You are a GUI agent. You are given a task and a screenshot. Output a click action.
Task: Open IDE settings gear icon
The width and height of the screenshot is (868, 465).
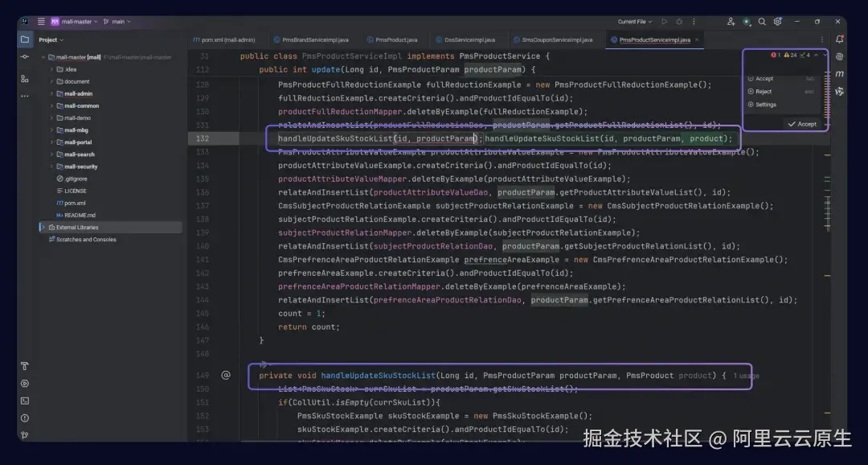tap(777, 22)
